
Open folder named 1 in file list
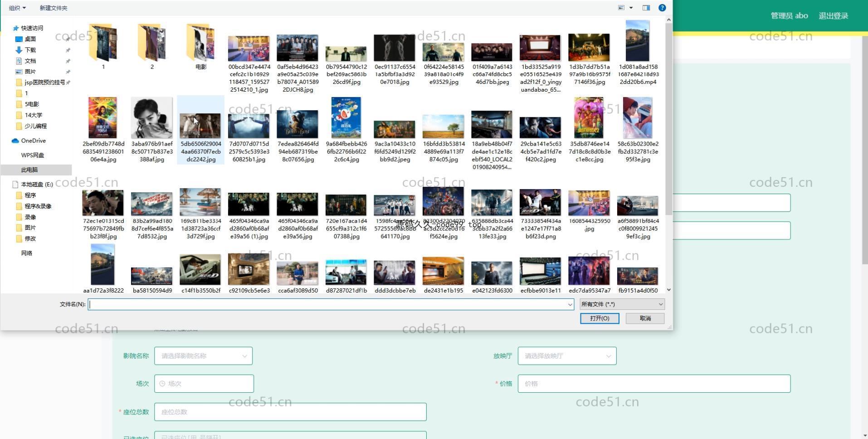(x=103, y=47)
